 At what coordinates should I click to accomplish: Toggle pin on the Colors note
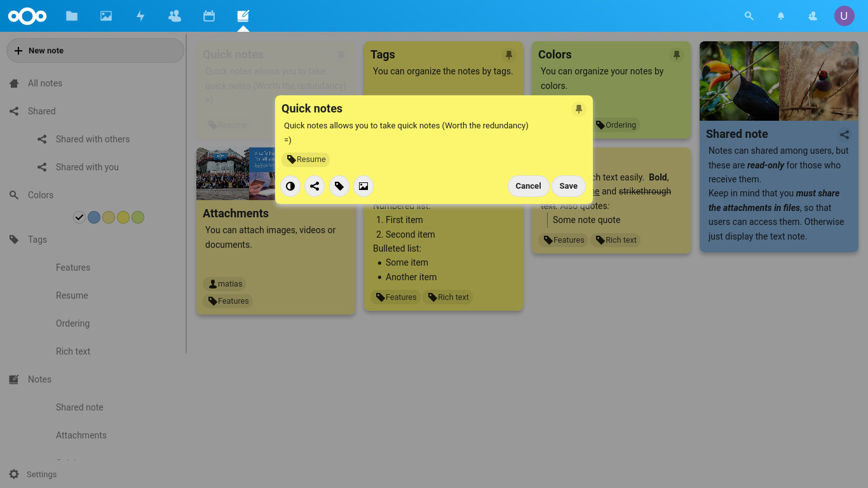[676, 55]
